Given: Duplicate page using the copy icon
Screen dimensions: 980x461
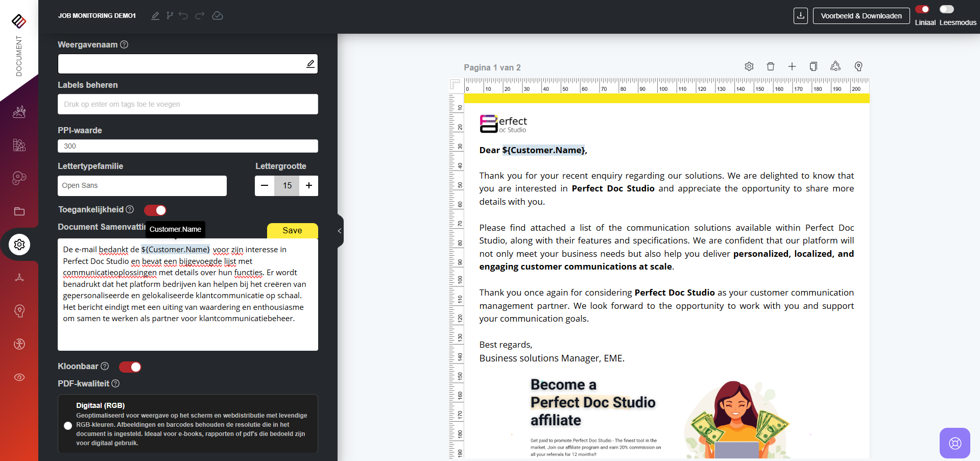Looking at the screenshot, I should click(814, 66).
